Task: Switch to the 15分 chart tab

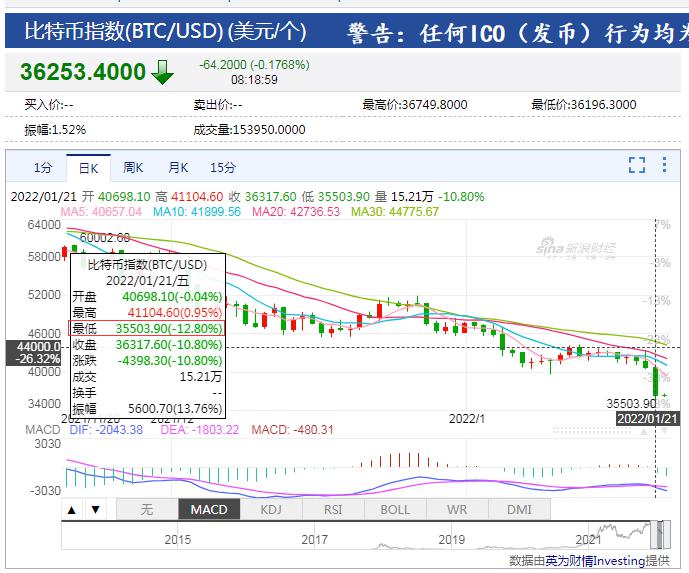Action: [223, 167]
